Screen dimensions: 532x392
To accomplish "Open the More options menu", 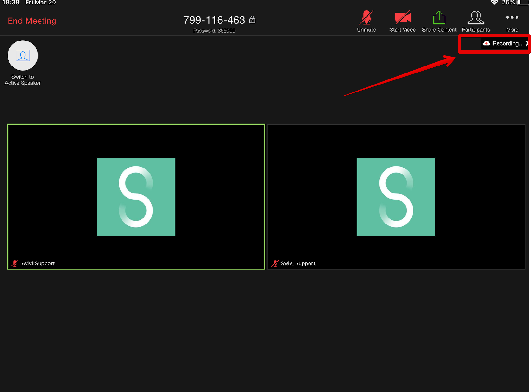I will pyautogui.click(x=512, y=21).
